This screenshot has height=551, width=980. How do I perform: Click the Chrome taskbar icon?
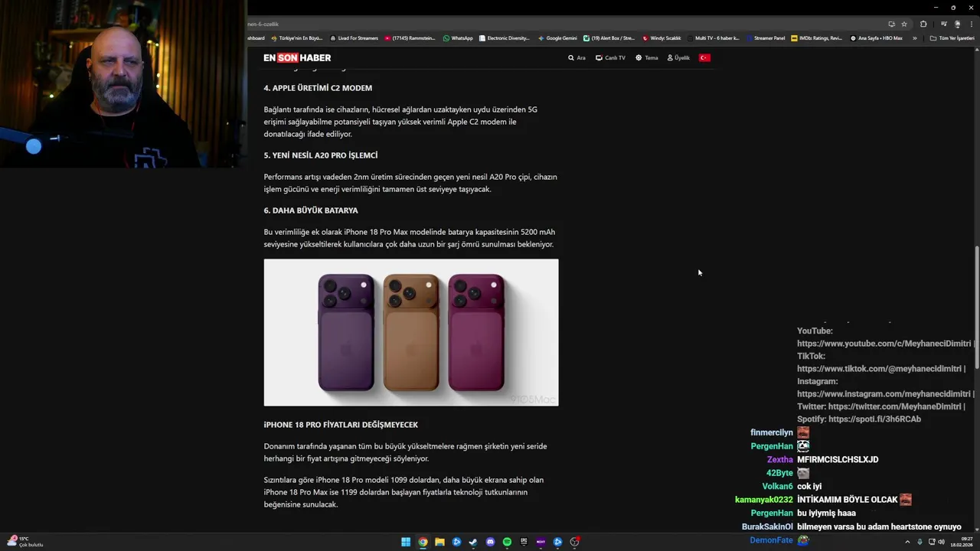click(423, 542)
